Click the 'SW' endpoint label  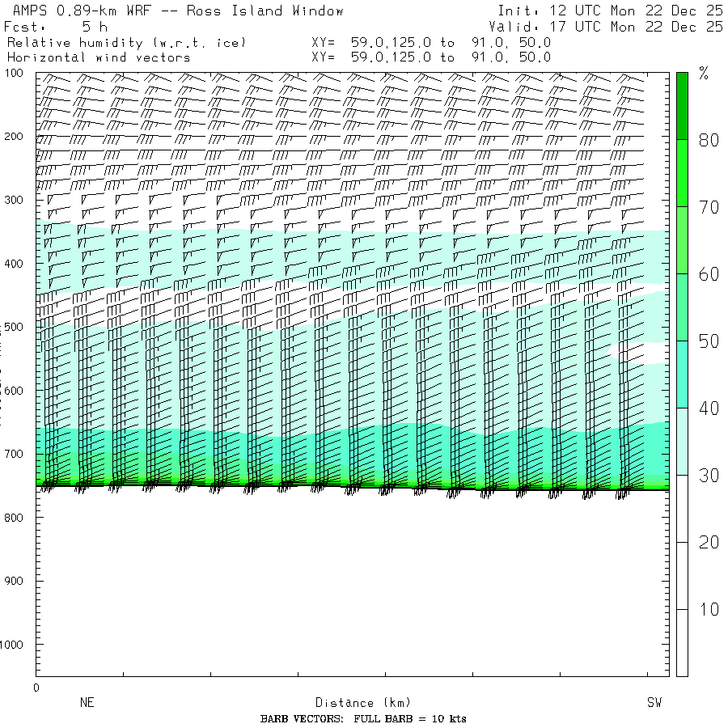(654, 703)
